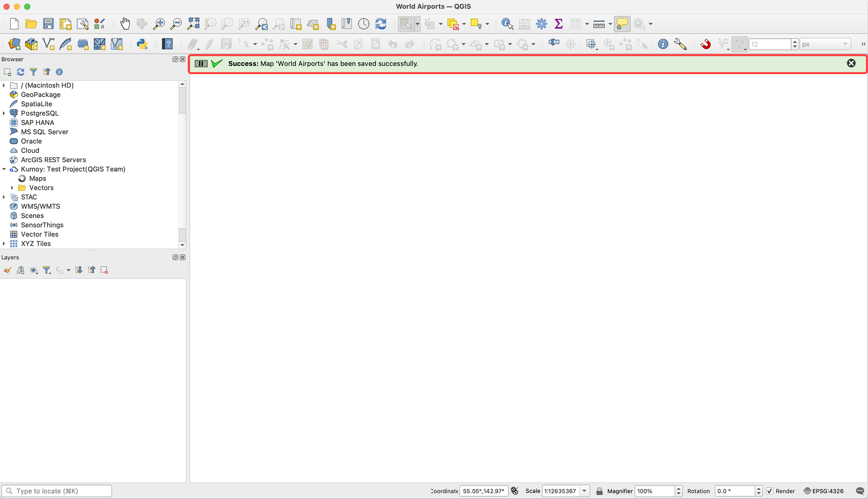Expand the Vectors folder

[12, 188]
